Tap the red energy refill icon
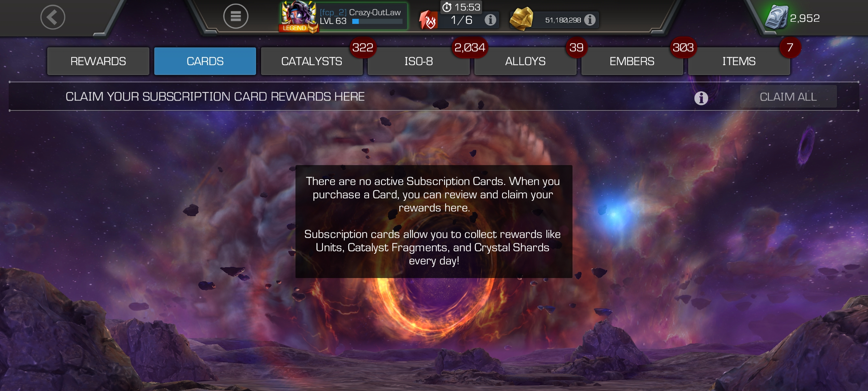This screenshot has height=391, width=868. click(428, 20)
